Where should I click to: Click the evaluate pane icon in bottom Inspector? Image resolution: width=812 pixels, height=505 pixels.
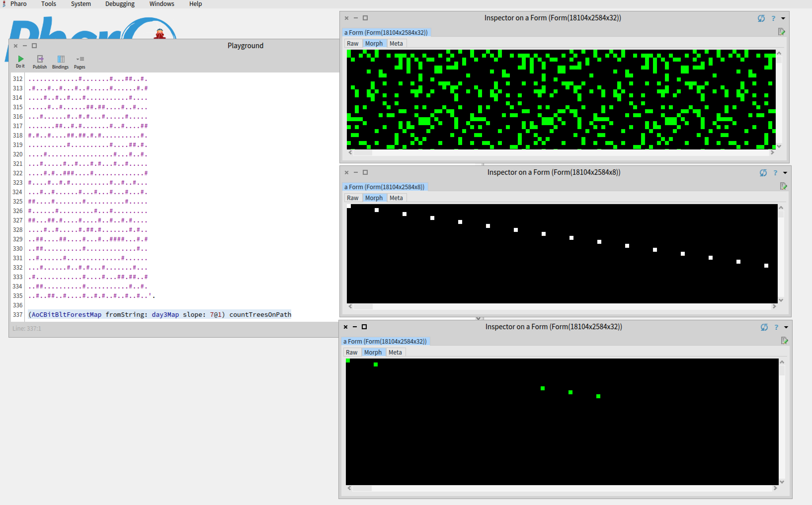tap(784, 341)
